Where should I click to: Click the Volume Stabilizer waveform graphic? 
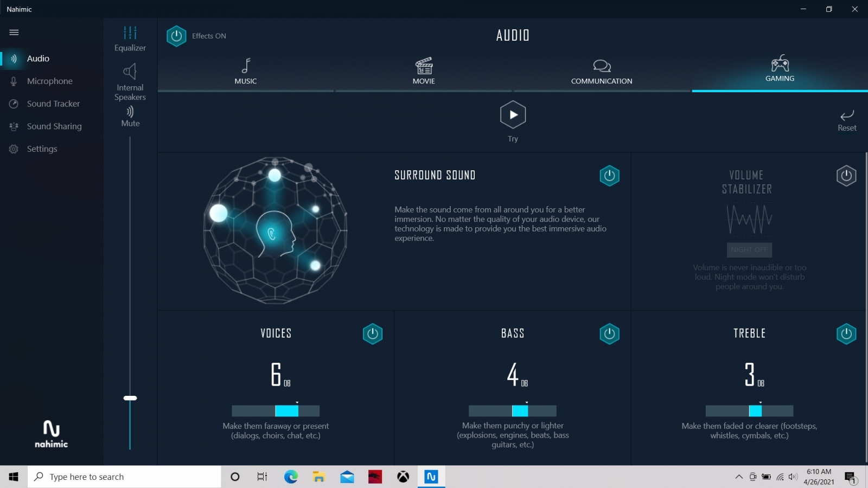click(x=749, y=219)
